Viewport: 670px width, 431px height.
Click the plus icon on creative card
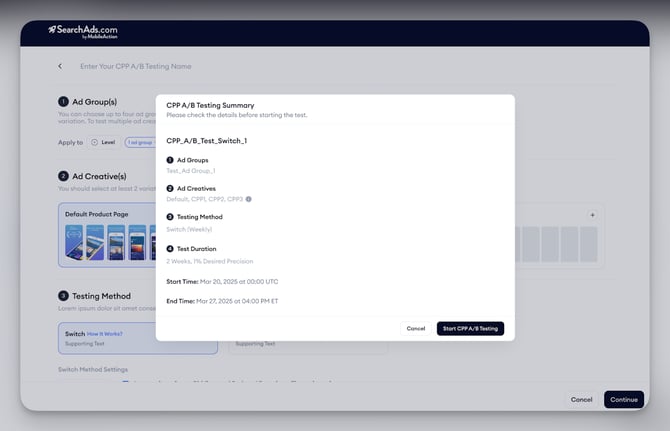click(x=592, y=215)
